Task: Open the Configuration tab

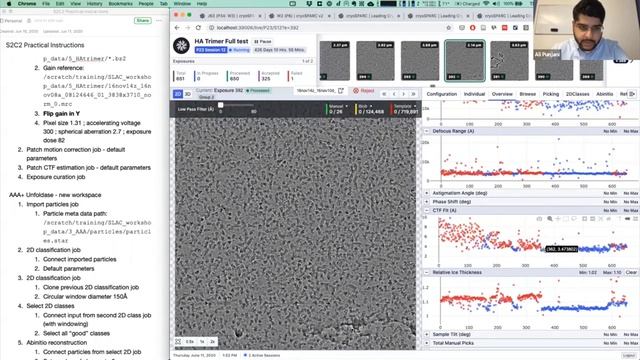Action: click(442, 94)
